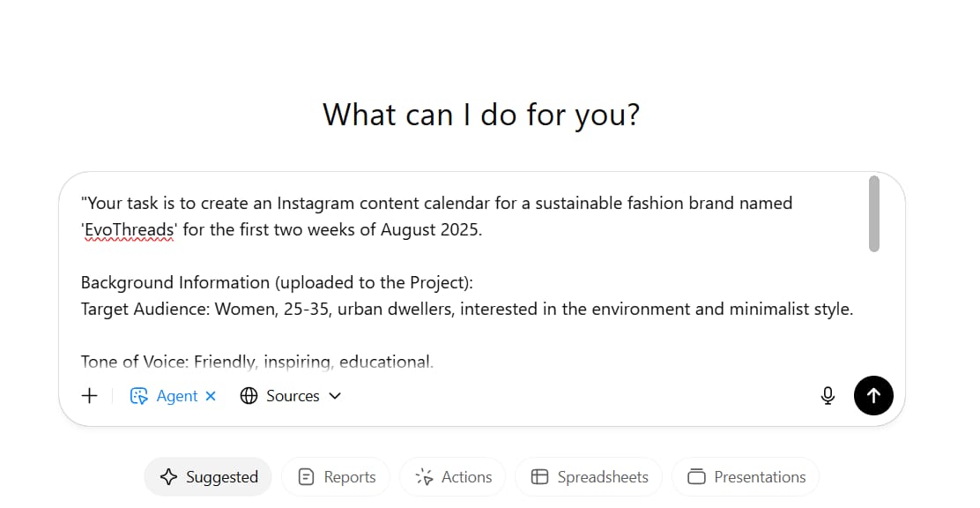
Task: Click the plus attachment icon
Action: pos(89,396)
